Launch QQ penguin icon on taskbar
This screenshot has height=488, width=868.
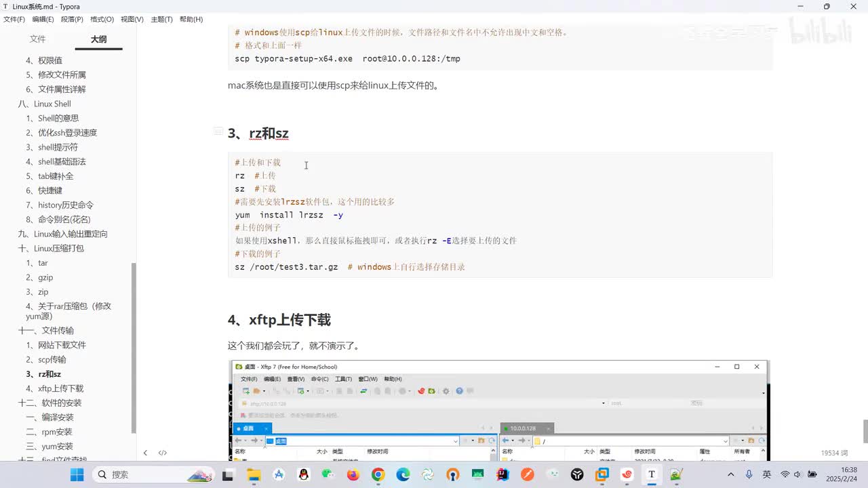tap(303, 474)
